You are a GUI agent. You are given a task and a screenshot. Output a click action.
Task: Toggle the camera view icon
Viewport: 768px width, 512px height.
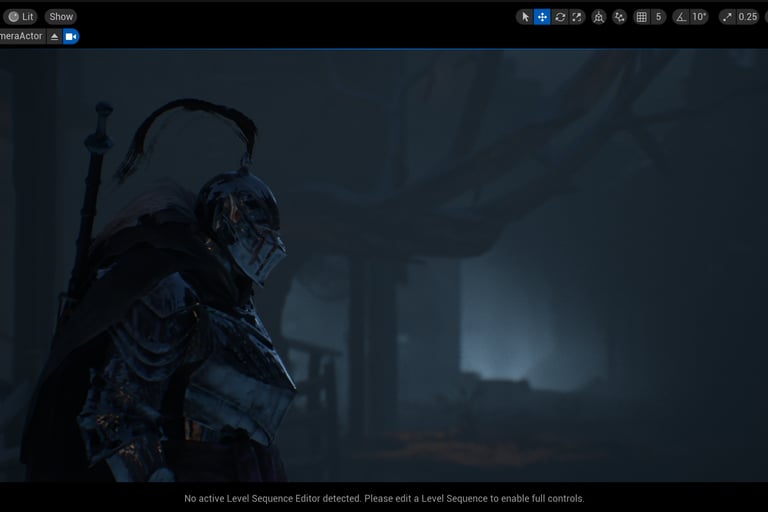pyautogui.click(x=71, y=36)
